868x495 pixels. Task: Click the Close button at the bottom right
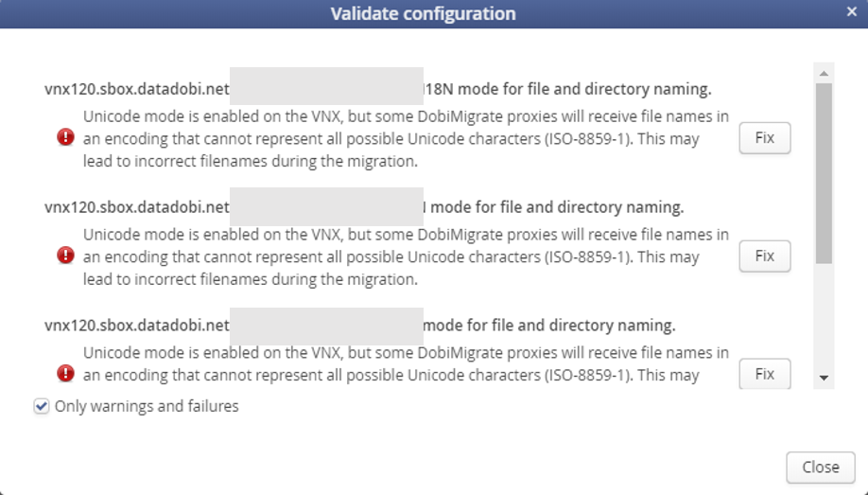pyautogui.click(x=820, y=467)
